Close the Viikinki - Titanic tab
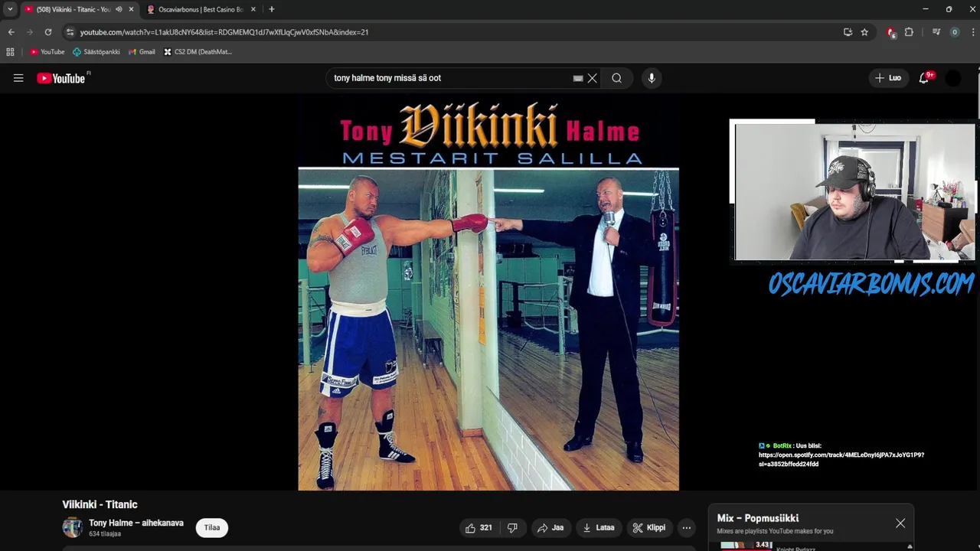 [131, 9]
